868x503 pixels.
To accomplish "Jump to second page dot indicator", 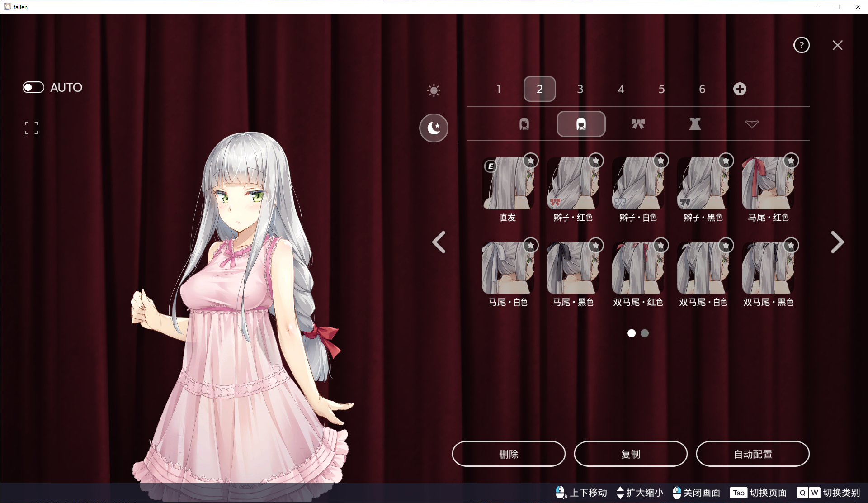I will tap(645, 333).
